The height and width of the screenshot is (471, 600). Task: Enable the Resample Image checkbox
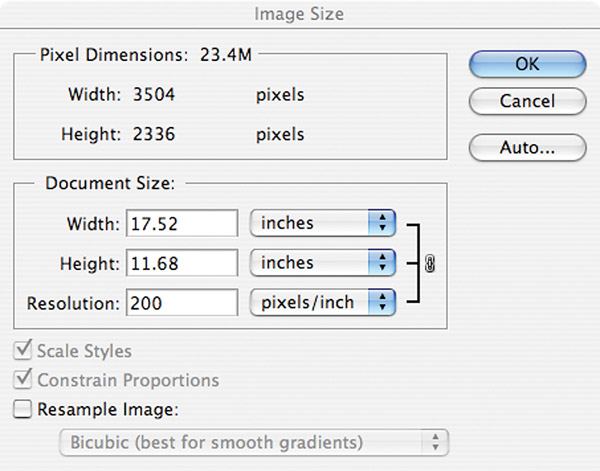pos(22,409)
